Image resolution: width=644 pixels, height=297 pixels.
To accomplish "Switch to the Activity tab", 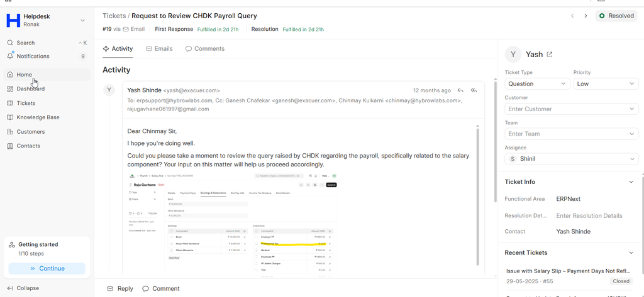I will [x=118, y=49].
